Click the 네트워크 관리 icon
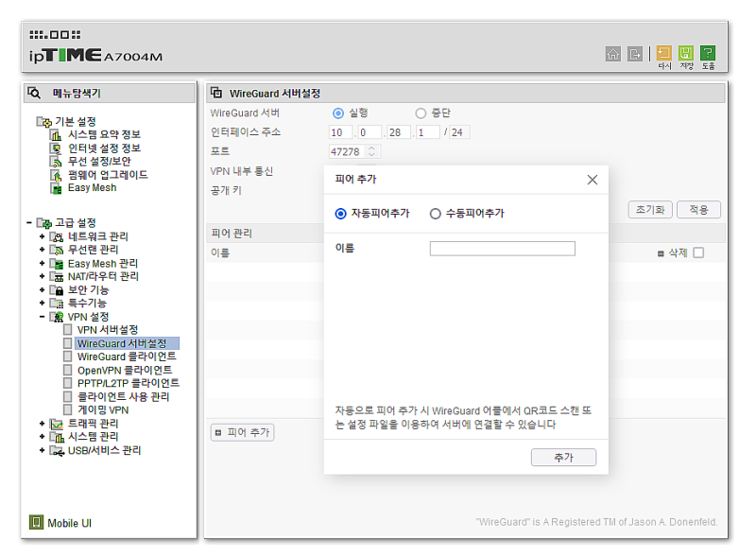The height and width of the screenshot is (557, 756). tap(57, 236)
